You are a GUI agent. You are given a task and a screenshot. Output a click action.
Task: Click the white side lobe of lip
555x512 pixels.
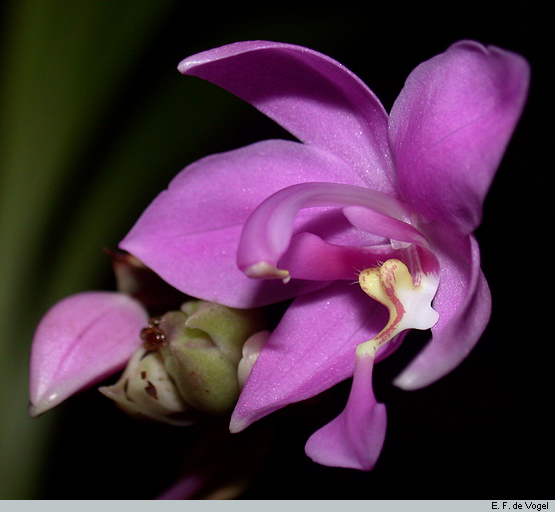point(421,304)
